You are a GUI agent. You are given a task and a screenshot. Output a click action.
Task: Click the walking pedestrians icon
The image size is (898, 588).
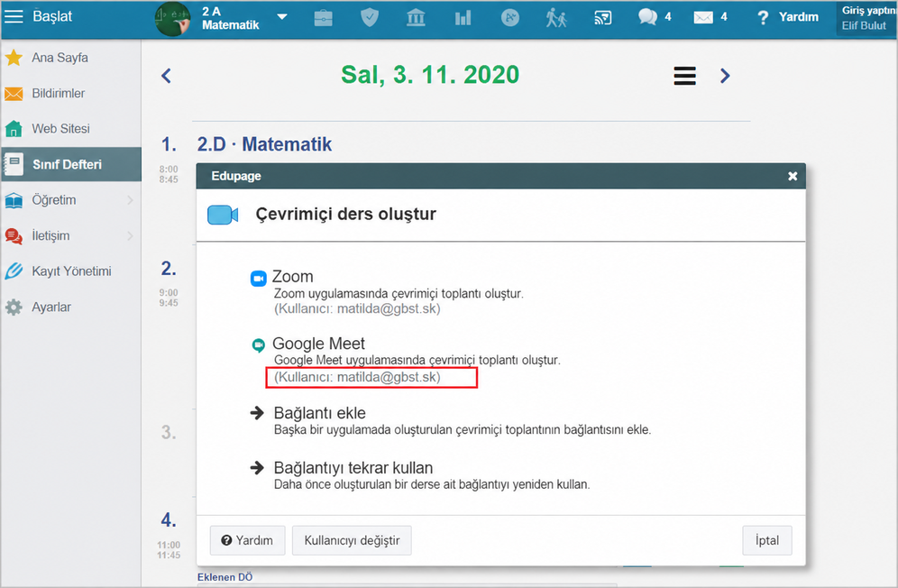click(x=556, y=18)
